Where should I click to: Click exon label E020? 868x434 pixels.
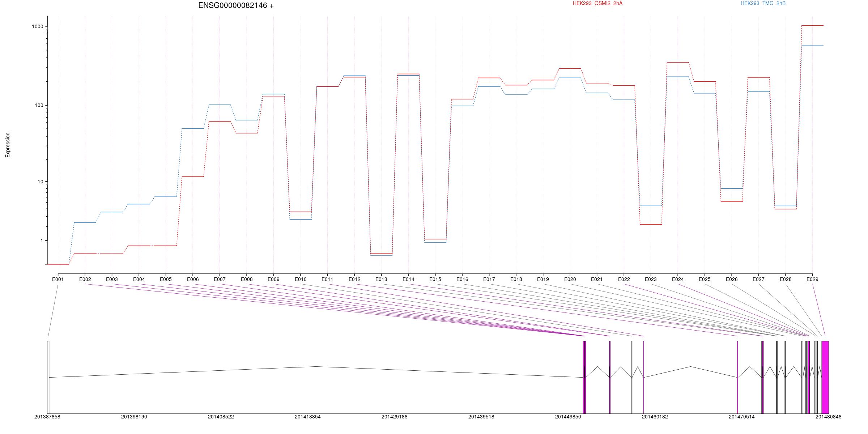[x=570, y=279]
